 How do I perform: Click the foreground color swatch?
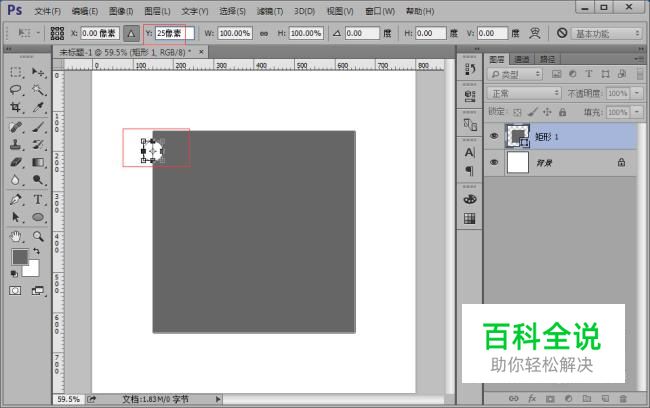tap(19, 257)
